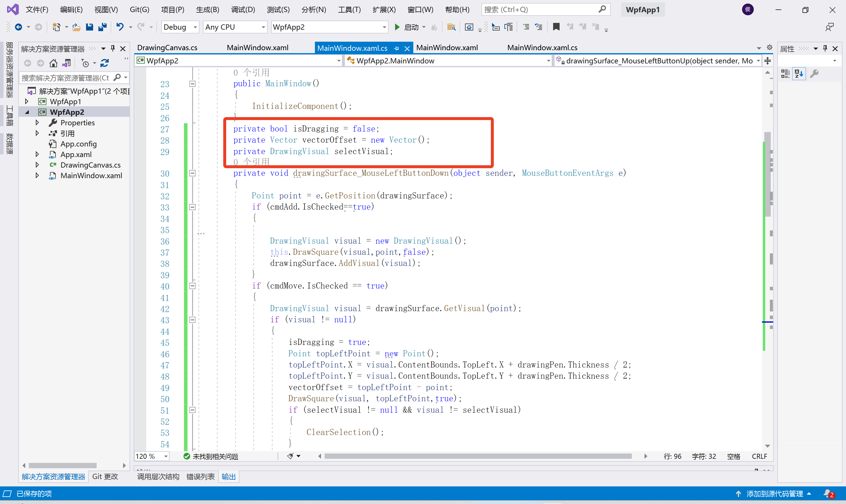Open the 调试(D) menu
This screenshot has width=846, height=504.
(243, 9)
